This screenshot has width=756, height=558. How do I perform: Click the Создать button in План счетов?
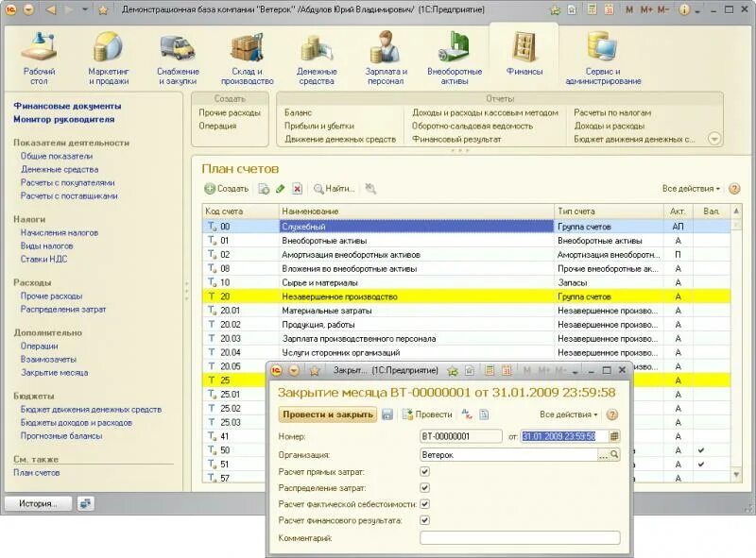point(226,189)
